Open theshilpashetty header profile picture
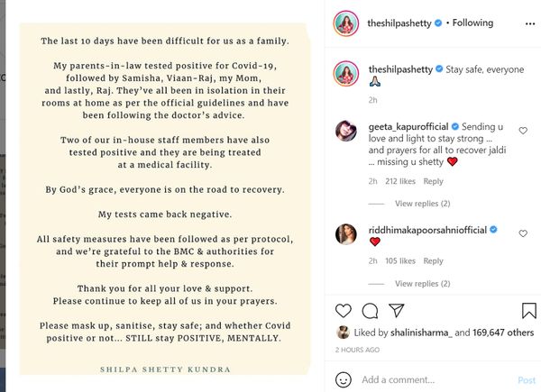Viewport: 541px width, 392px height. click(345, 23)
